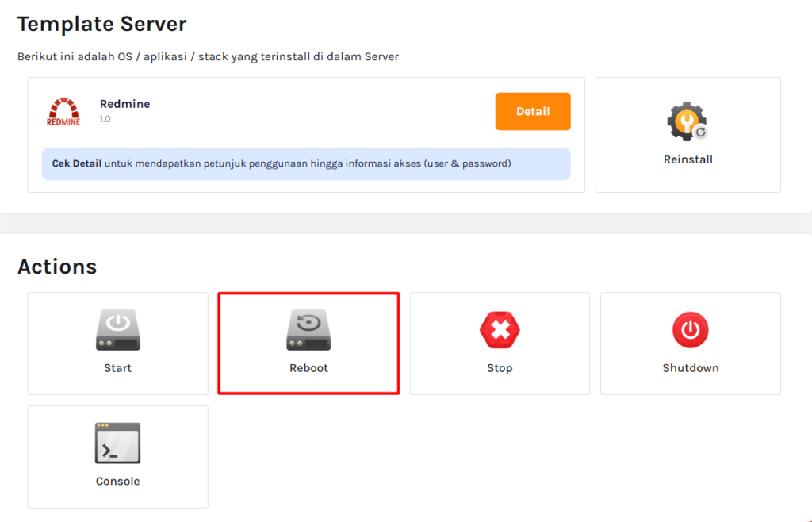Click the Start action card
812x522 pixels.
(x=117, y=344)
